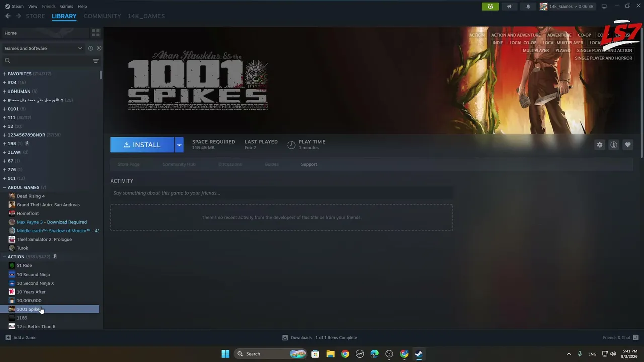Viewport: 644px width, 362px height.
Task: Go back with the left arrow
Action: [x=8, y=16]
